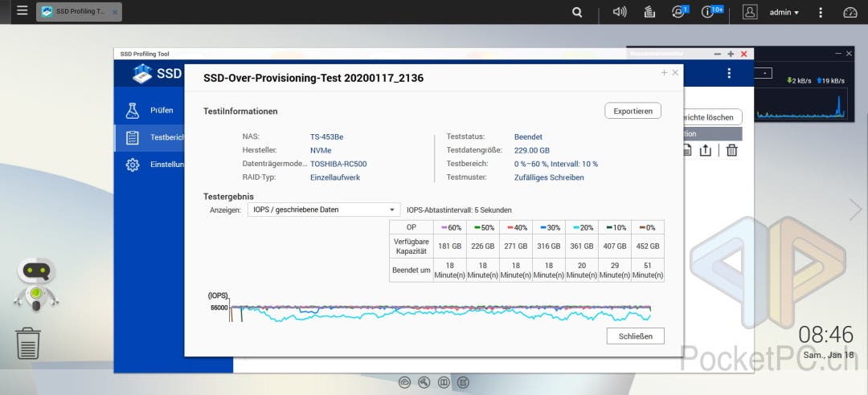Click the myQNAPcloud dock icon
This screenshot has height=395, width=868.
[404, 382]
